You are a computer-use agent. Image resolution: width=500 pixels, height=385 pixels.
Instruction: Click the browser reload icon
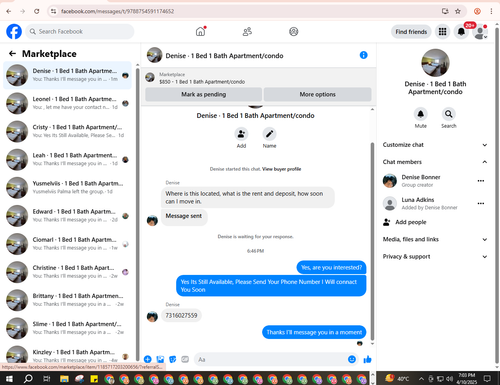coord(37,11)
